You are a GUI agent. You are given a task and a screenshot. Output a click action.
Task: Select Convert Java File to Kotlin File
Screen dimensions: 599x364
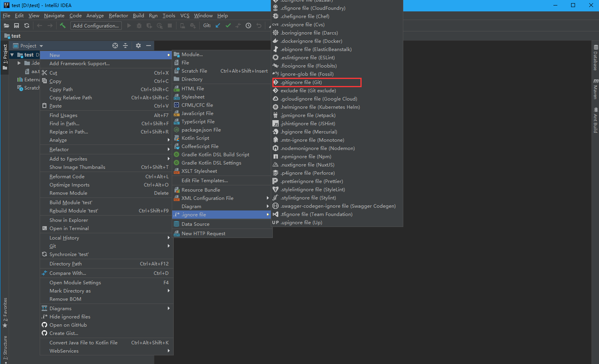click(x=106, y=343)
